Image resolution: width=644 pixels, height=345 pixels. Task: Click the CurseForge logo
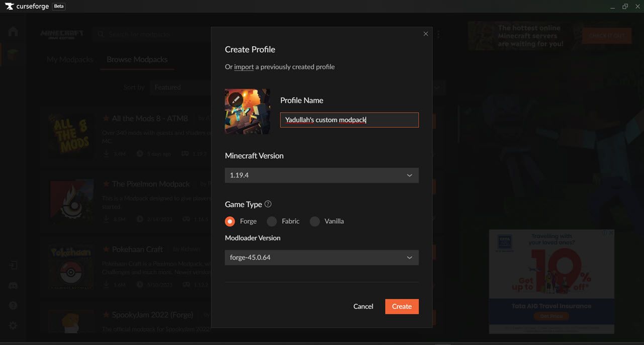28,7
